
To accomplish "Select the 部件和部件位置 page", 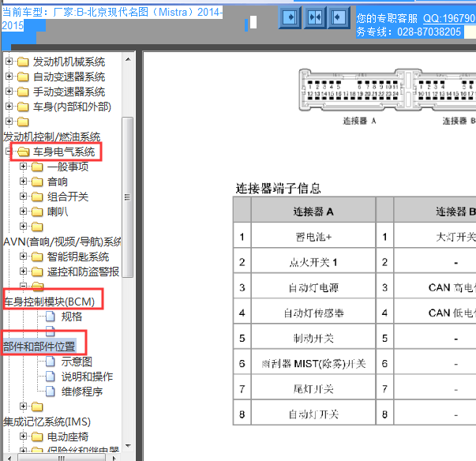I will tap(39, 347).
